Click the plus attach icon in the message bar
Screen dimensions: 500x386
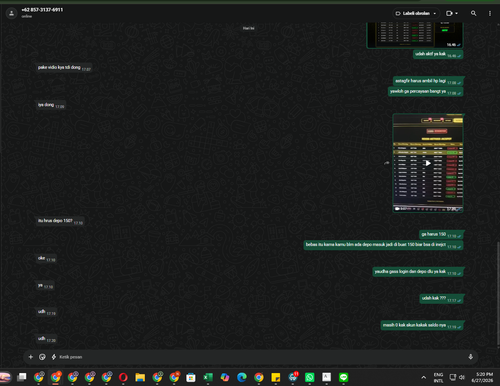[31, 357]
